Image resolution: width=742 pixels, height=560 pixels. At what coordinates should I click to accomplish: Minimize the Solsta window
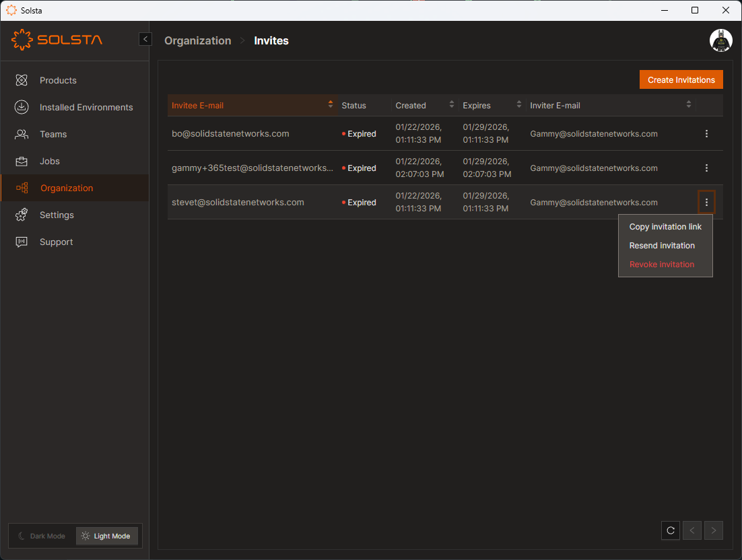pyautogui.click(x=665, y=10)
